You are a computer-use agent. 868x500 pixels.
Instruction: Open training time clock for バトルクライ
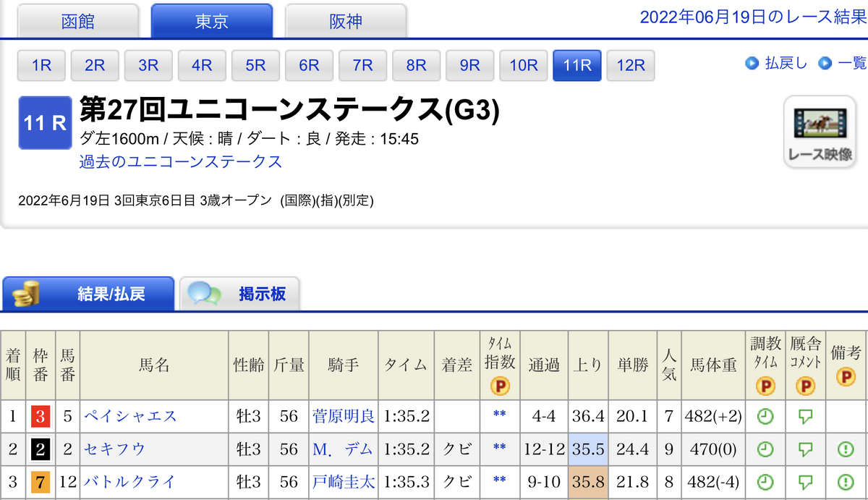click(765, 482)
